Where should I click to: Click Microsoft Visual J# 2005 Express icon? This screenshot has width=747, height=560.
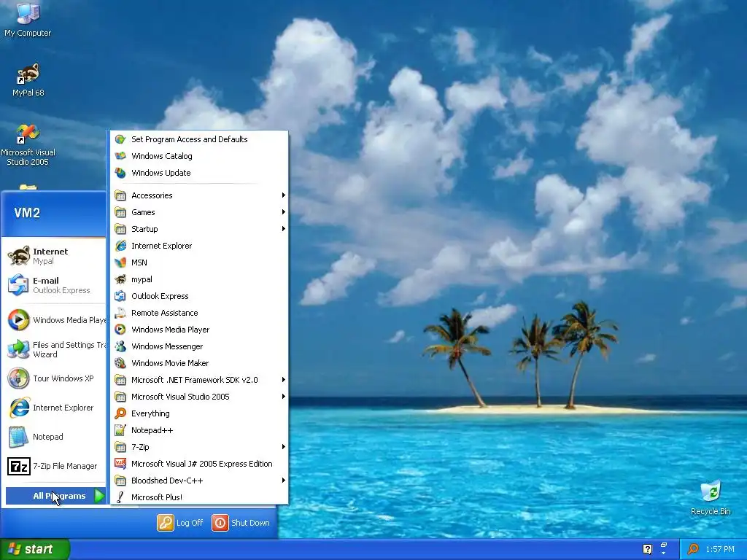(x=120, y=464)
